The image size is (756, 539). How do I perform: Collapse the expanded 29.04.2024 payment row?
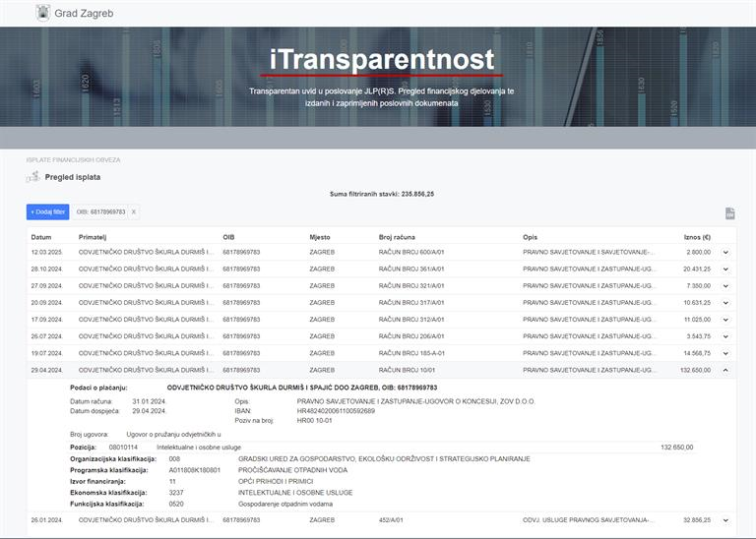pyautogui.click(x=725, y=370)
